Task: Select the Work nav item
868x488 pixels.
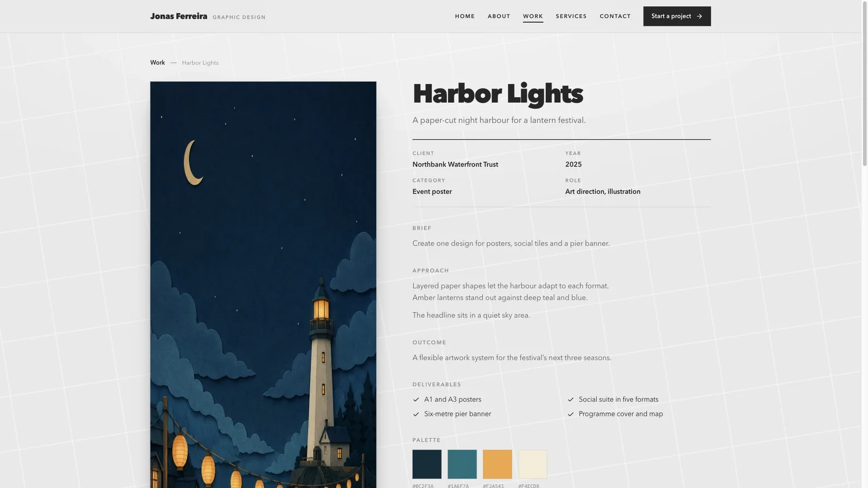Action: click(533, 16)
